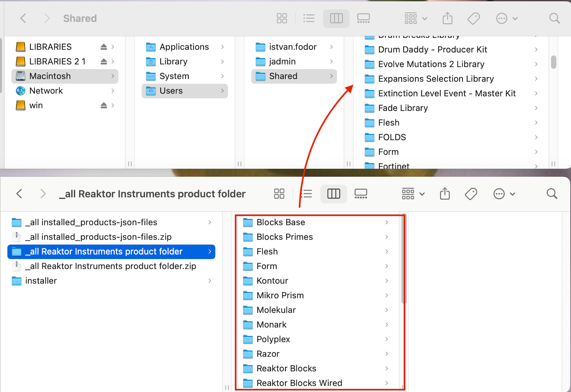This screenshot has width=571, height=392.
Task: Select the Polyplex folder
Action: 316,339
